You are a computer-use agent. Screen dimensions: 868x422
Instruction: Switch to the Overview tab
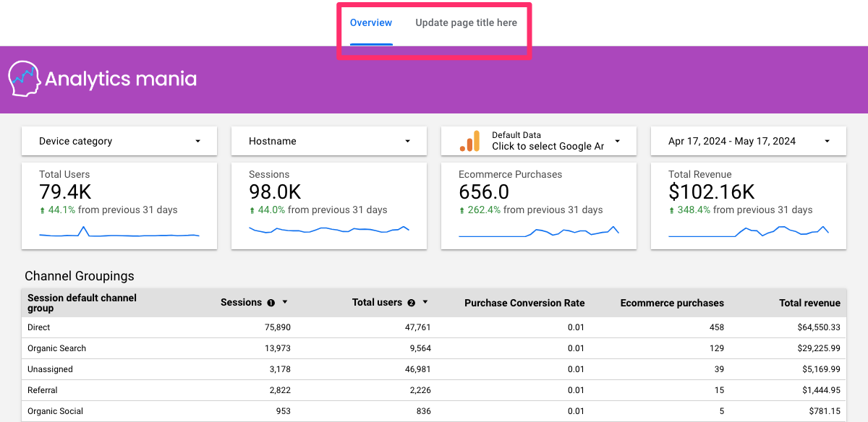tap(371, 22)
